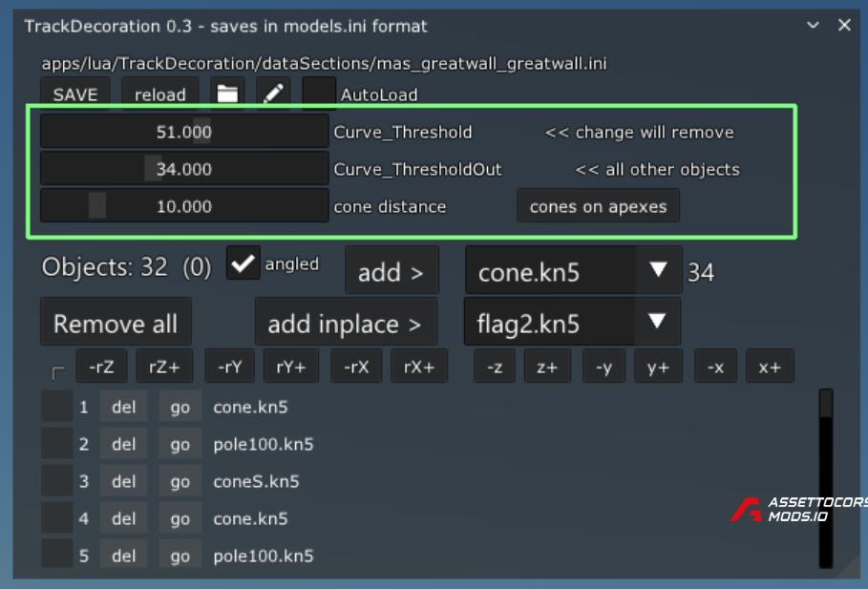Click the -x move button
Image resolution: width=868 pixels, height=589 pixels.
[x=715, y=366]
